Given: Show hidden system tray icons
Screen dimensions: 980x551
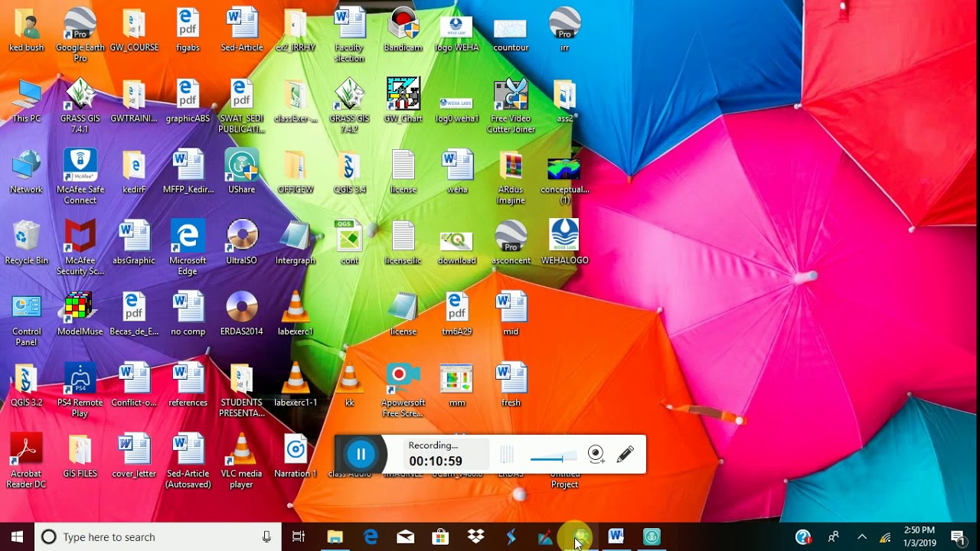Looking at the screenshot, I should tap(861, 536).
